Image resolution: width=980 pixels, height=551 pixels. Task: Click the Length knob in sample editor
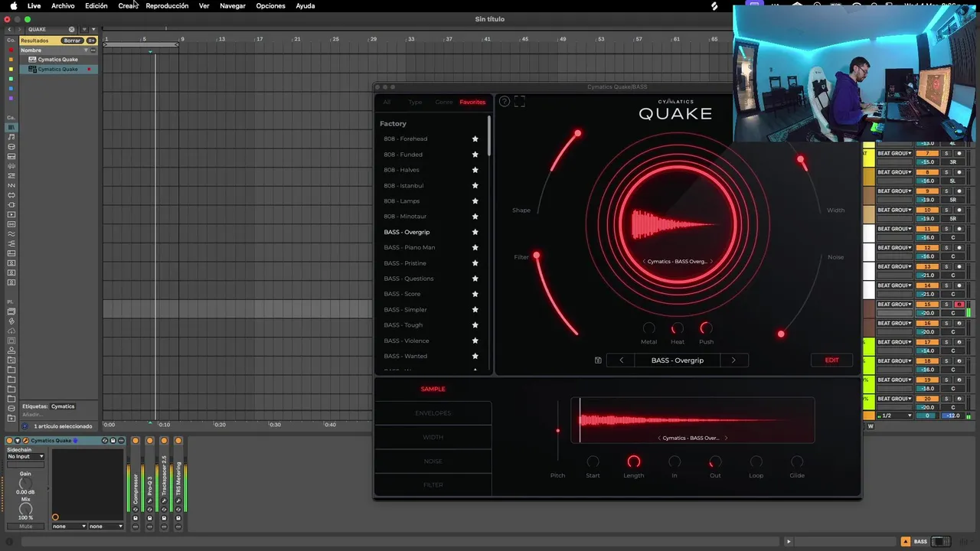(x=634, y=462)
